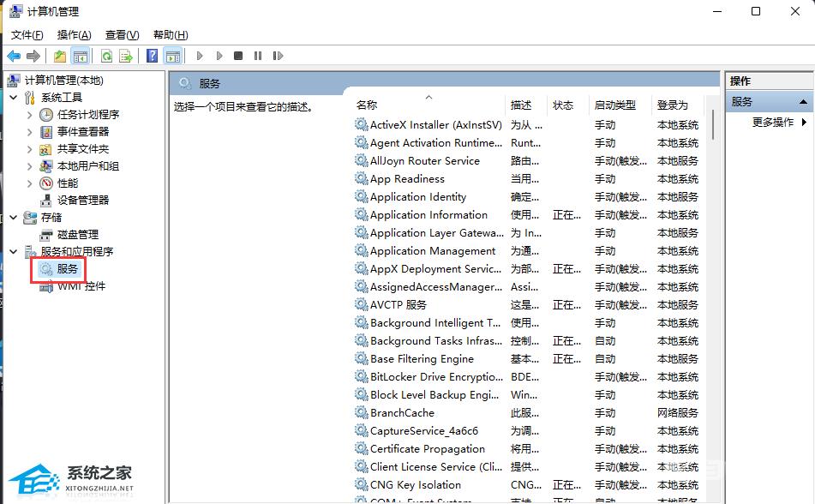Toggle the show/hide action pane button
This screenshot has height=504, width=815.
pyautogui.click(x=172, y=56)
